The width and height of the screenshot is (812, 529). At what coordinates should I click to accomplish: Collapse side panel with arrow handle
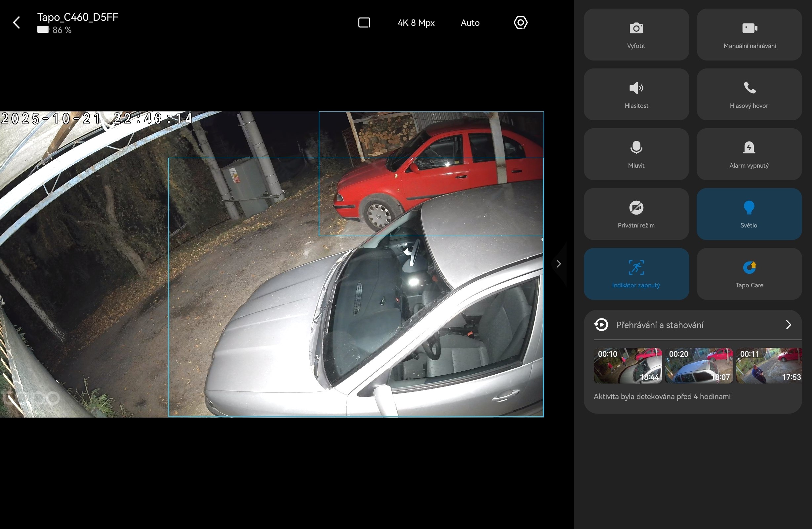558,264
